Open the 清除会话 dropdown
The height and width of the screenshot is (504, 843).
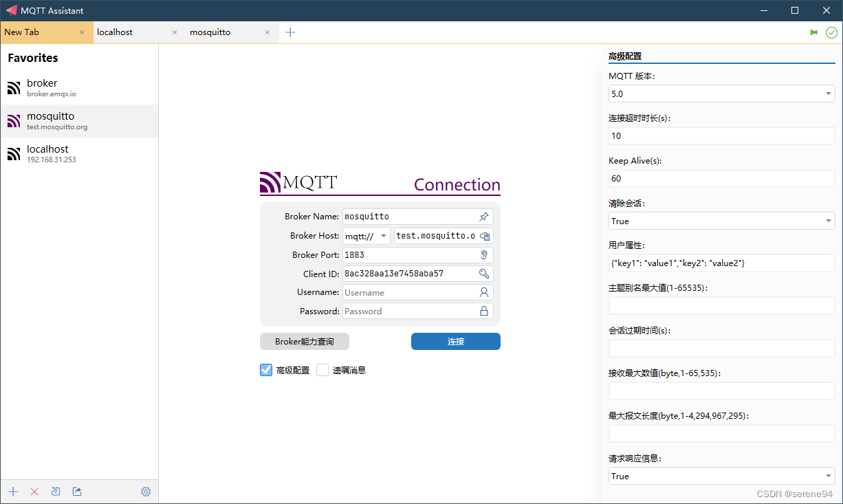722,221
